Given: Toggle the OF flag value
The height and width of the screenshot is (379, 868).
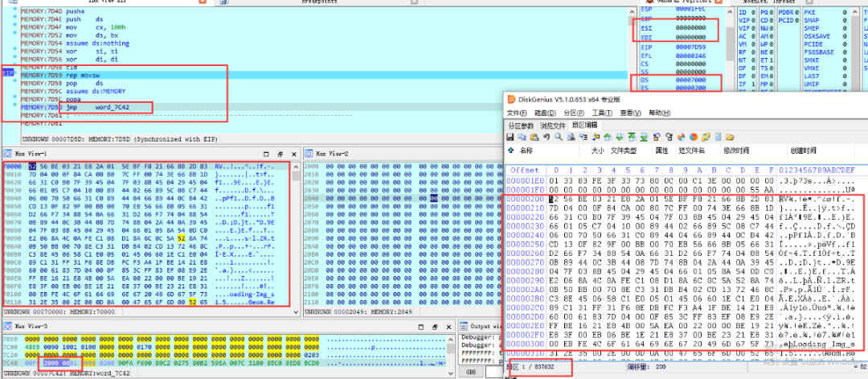Looking at the screenshot, I should coord(752,67).
